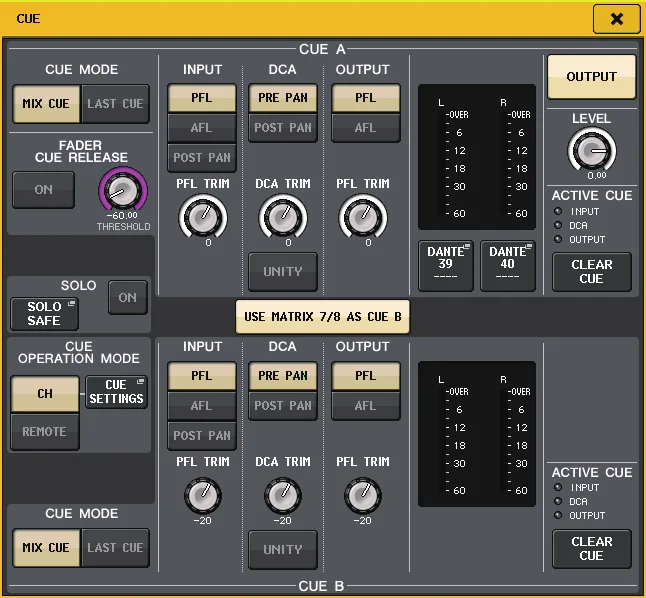This screenshot has height=598, width=646.
Task: Set CUE A INPUT to POST PAN
Action: pyautogui.click(x=201, y=157)
